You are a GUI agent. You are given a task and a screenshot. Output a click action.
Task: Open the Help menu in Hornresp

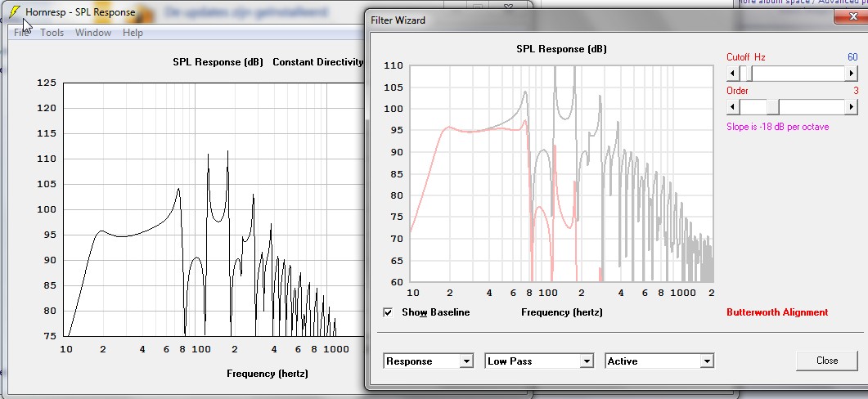133,33
